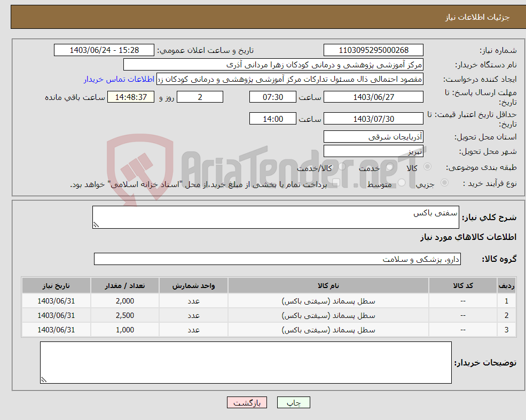Viewport: 526px width, 420px height.
Task: Click the بازگشت (back) button
Action: (247, 402)
